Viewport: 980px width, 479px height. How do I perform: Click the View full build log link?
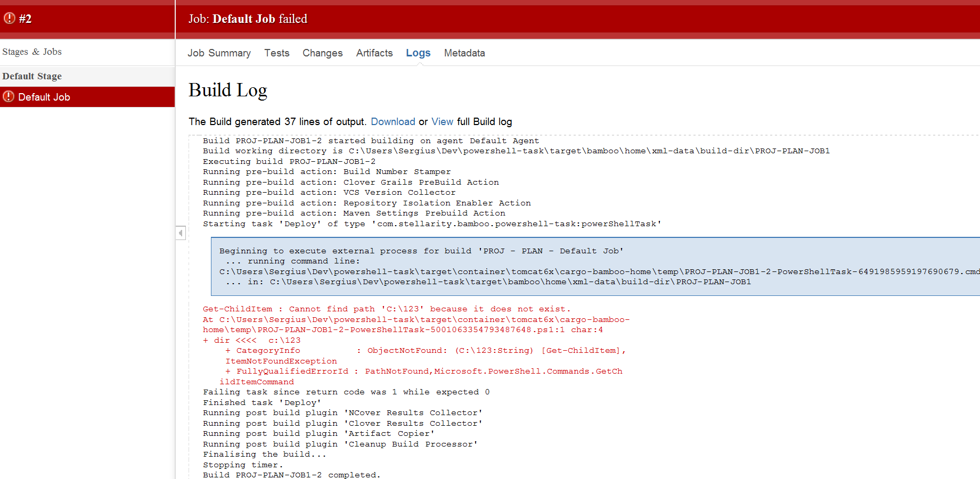click(x=442, y=122)
